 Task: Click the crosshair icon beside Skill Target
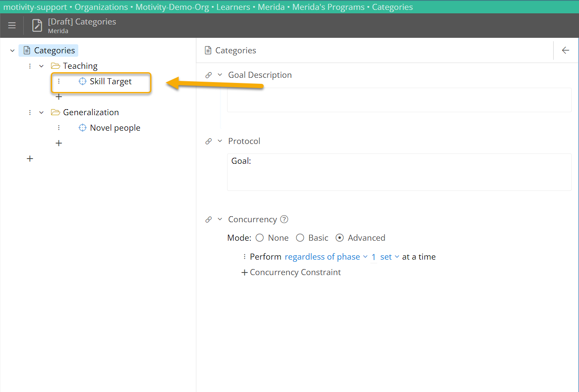(x=82, y=81)
